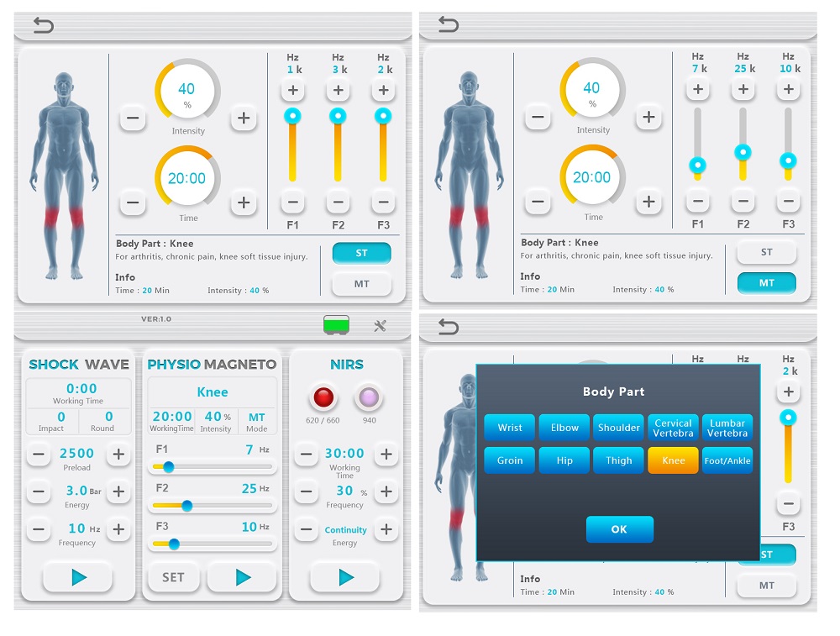Click F3 10 Hz slider in Physio Magneto
840x636 pixels.
click(x=213, y=544)
